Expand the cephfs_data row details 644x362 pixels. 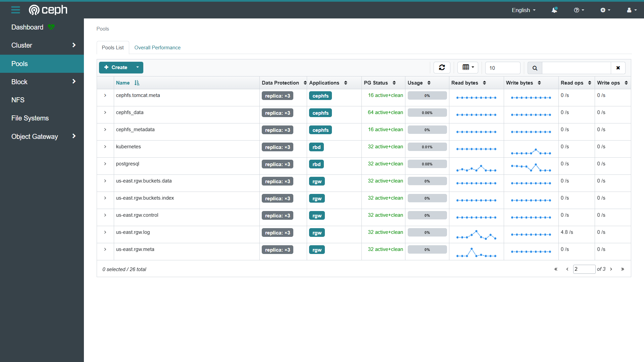point(105,113)
